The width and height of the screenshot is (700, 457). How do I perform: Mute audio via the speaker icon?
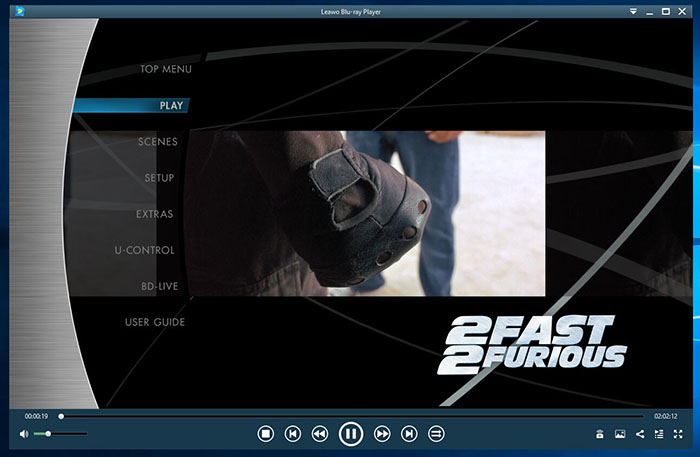(24, 434)
